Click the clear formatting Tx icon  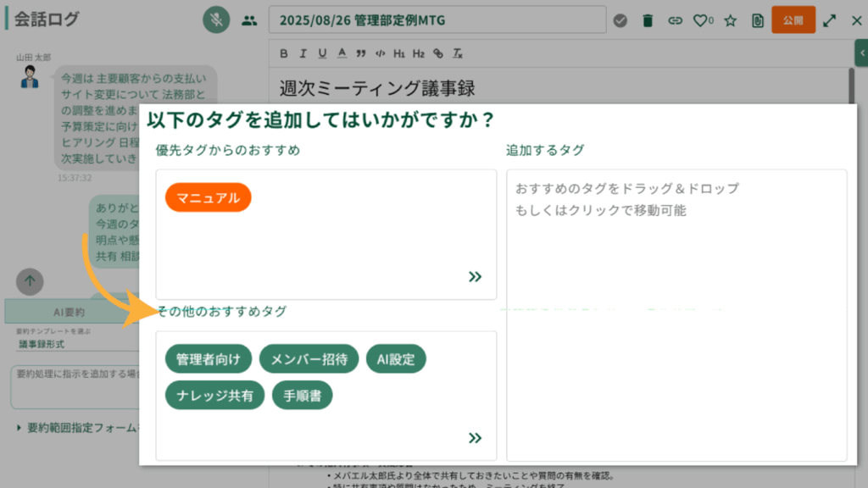[458, 53]
